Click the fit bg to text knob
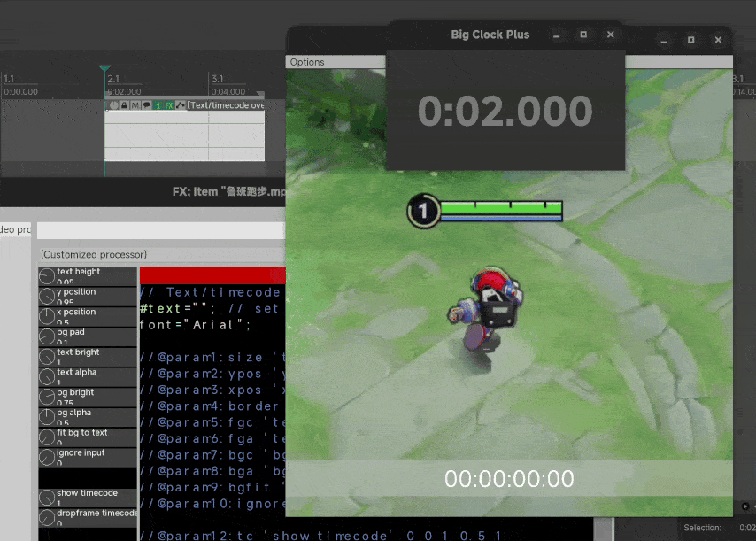The height and width of the screenshot is (541, 756). coord(47,437)
